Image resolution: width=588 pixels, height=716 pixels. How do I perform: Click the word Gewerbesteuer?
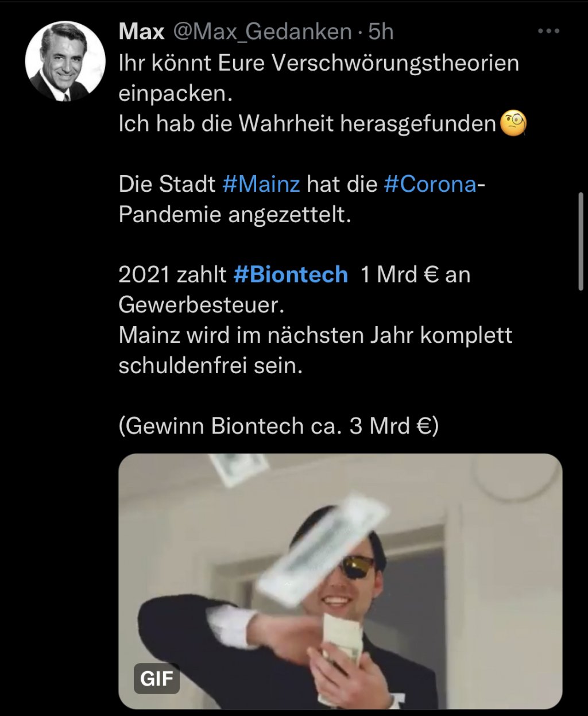pyautogui.click(x=201, y=305)
